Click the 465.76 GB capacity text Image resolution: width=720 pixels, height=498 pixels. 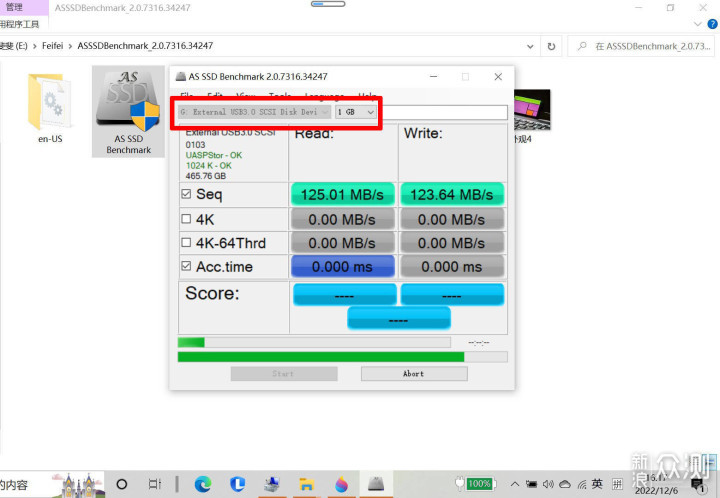[x=206, y=176]
